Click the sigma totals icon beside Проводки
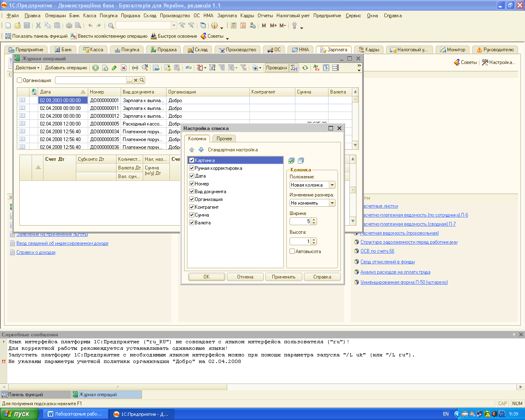 click(x=294, y=68)
